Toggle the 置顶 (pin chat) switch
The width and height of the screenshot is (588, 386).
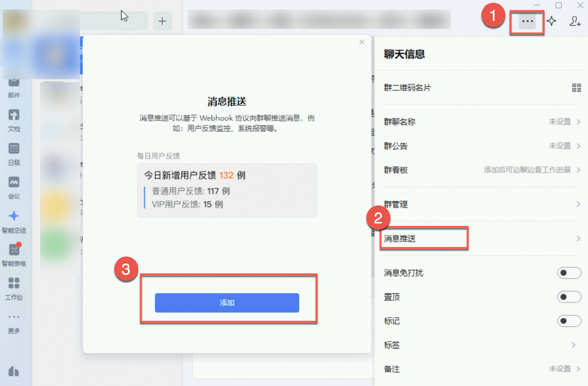pos(569,297)
